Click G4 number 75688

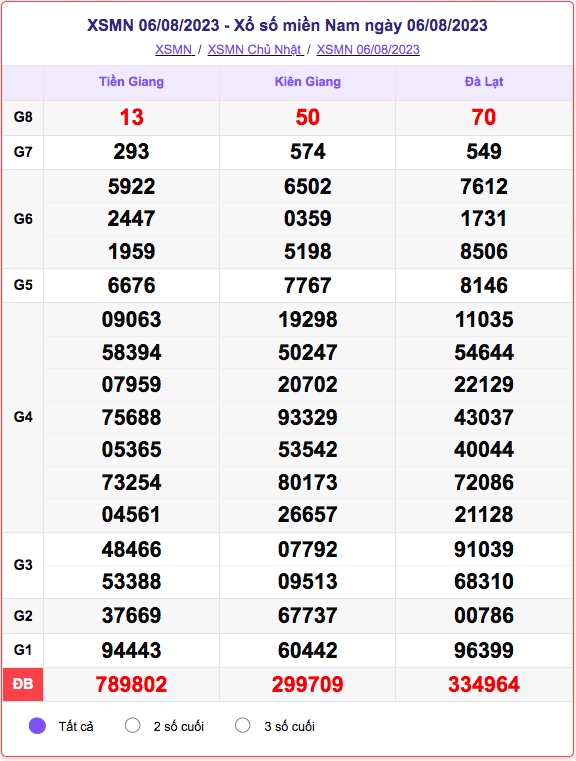(x=132, y=418)
